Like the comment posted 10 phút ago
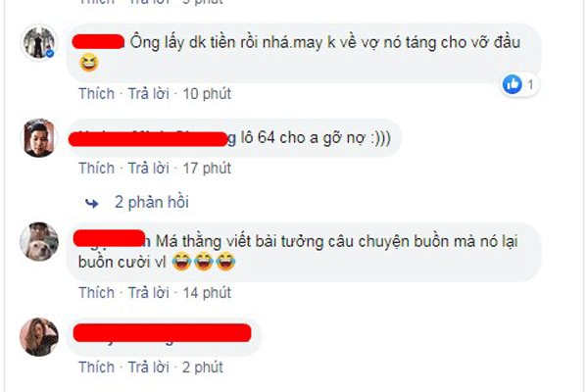The width and height of the screenshot is (588, 392). pos(96,94)
